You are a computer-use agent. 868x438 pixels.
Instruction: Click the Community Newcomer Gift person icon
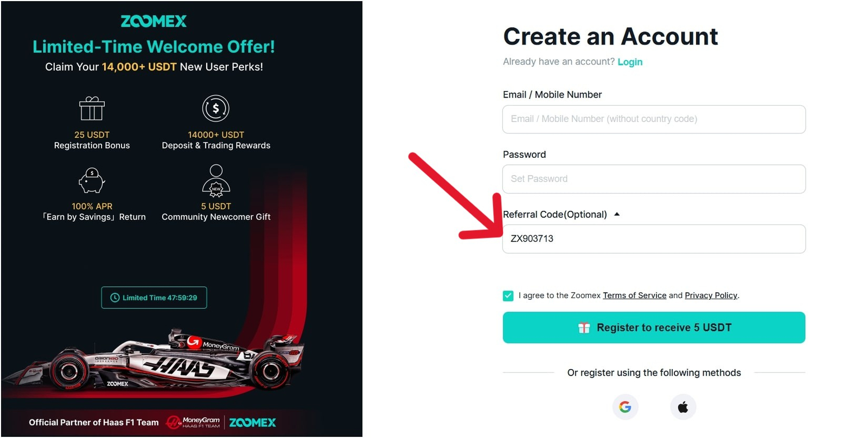pos(216,180)
